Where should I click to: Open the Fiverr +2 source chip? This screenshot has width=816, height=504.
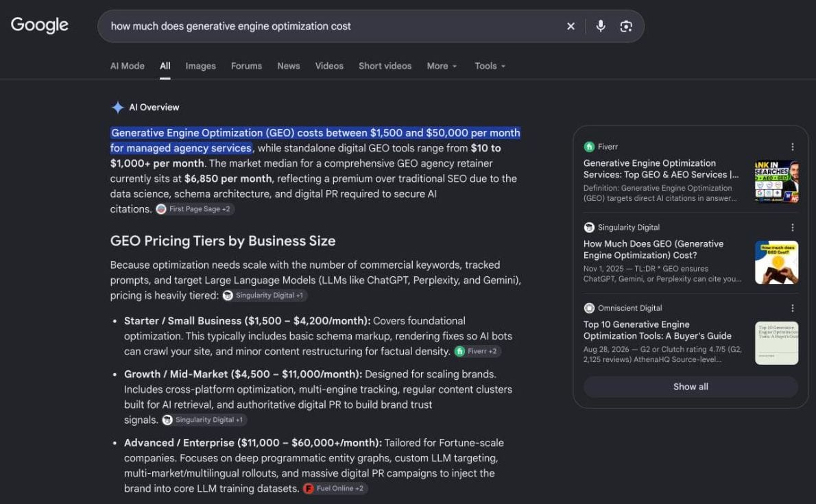point(477,351)
